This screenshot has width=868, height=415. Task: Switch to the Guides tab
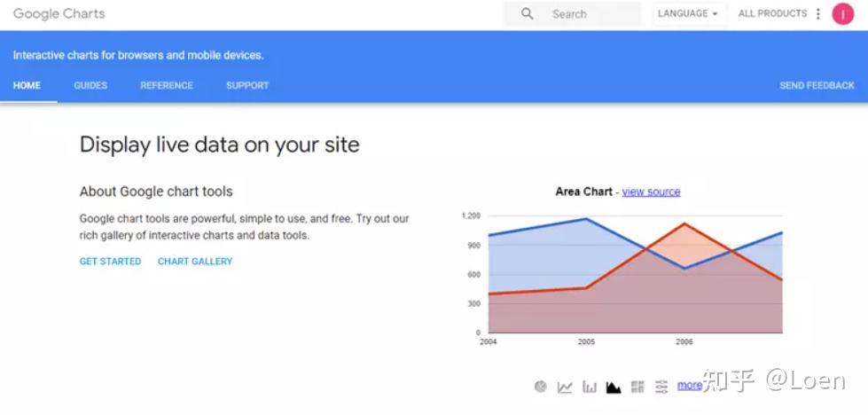[90, 86]
